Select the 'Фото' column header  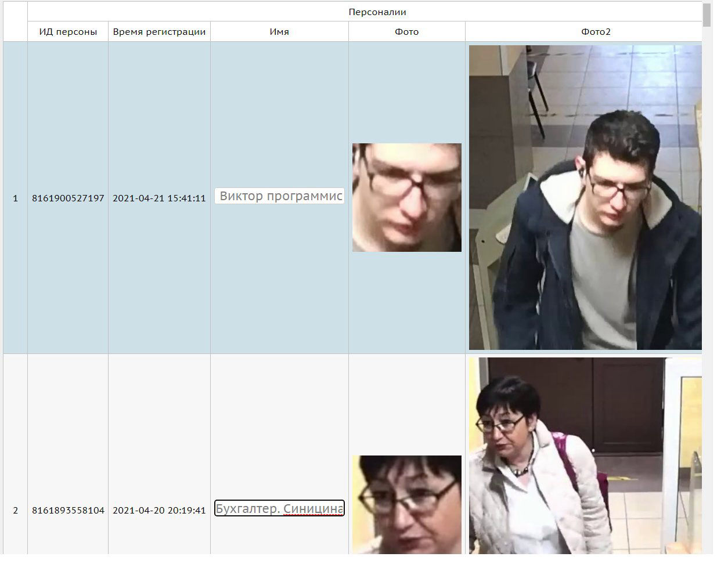click(x=406, y=32)
